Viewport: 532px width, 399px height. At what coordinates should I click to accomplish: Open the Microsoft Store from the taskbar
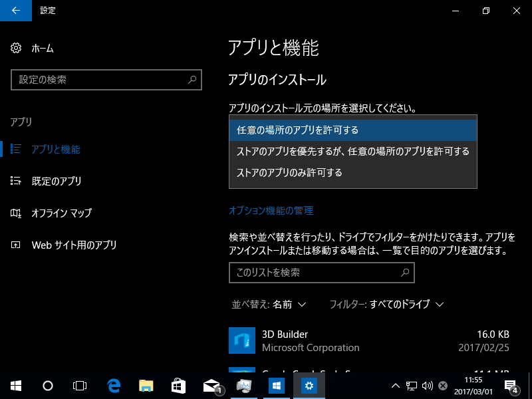[178, 386]
